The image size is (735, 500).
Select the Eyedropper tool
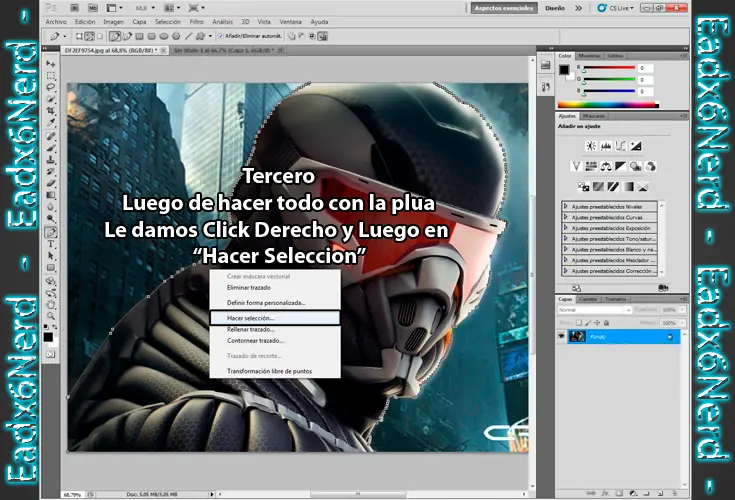tap(51, 123)
